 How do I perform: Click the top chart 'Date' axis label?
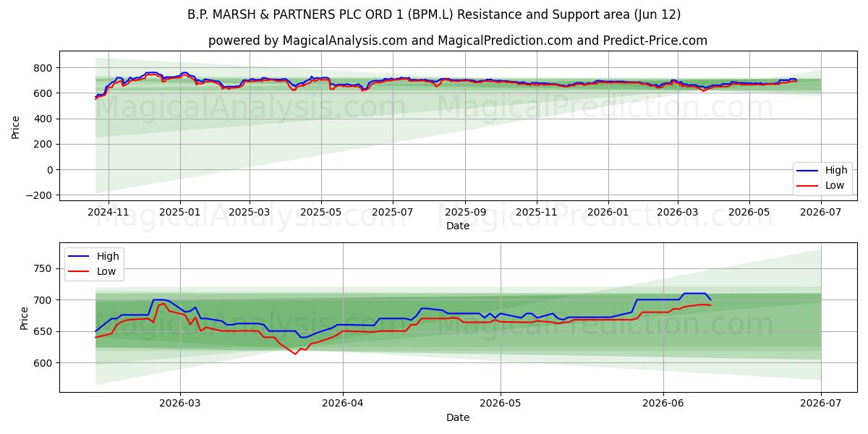[458, 226]
